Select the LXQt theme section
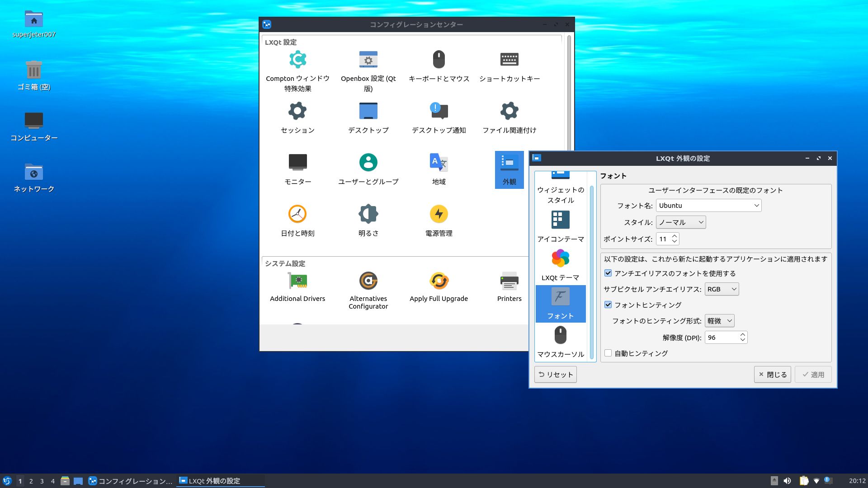This screenshot has width=868, height=488. click(x=560, y=265)
